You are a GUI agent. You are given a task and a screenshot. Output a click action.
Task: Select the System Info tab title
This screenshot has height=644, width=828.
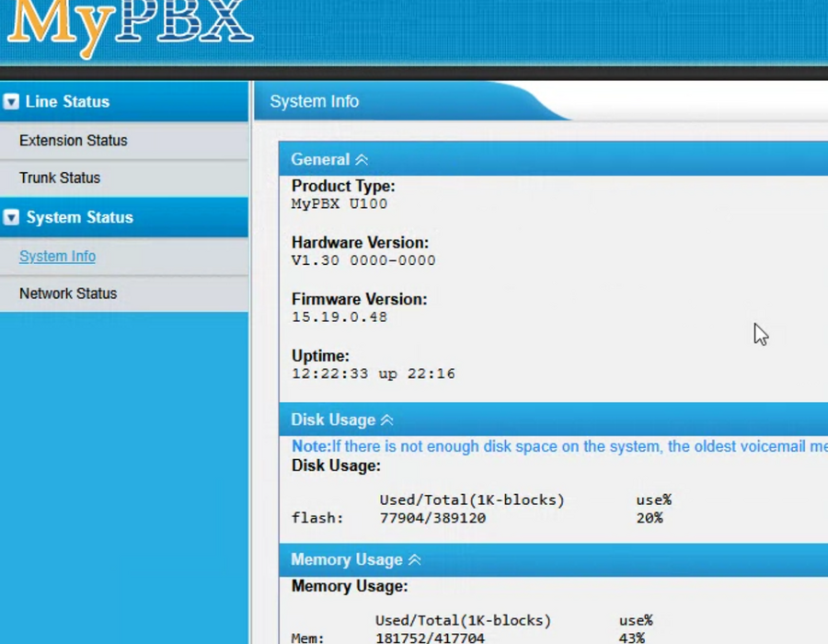[315, 101]
